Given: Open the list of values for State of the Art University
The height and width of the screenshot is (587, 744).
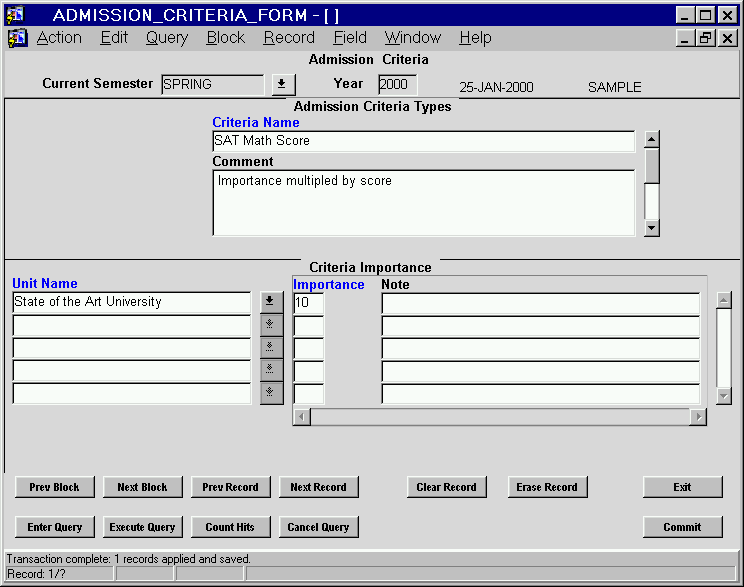Looking at the screenshot, I should [x=271, y=302].
